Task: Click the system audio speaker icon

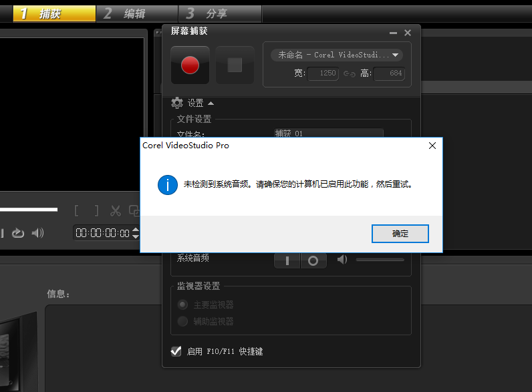Action: point(342,260)
